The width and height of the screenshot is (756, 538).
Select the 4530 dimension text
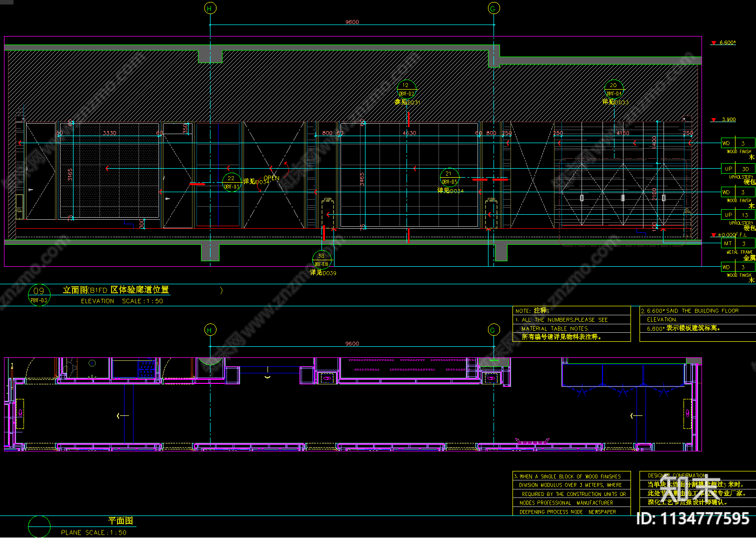coord(409,133)
